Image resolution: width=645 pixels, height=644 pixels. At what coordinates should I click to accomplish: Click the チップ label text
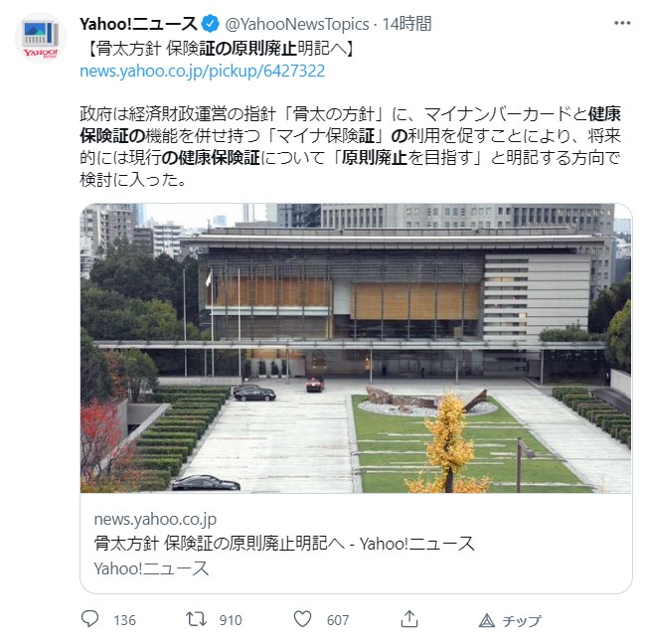[522, 620]
